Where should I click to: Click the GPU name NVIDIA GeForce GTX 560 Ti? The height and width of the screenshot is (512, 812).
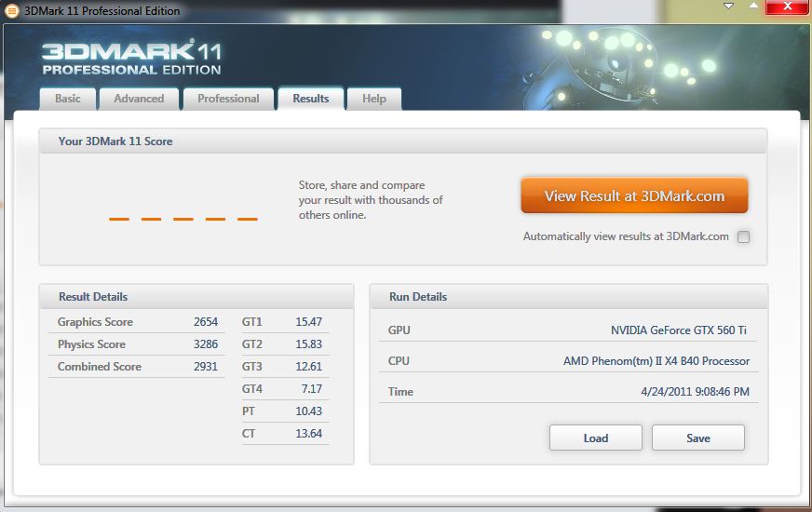coord(679,330)
